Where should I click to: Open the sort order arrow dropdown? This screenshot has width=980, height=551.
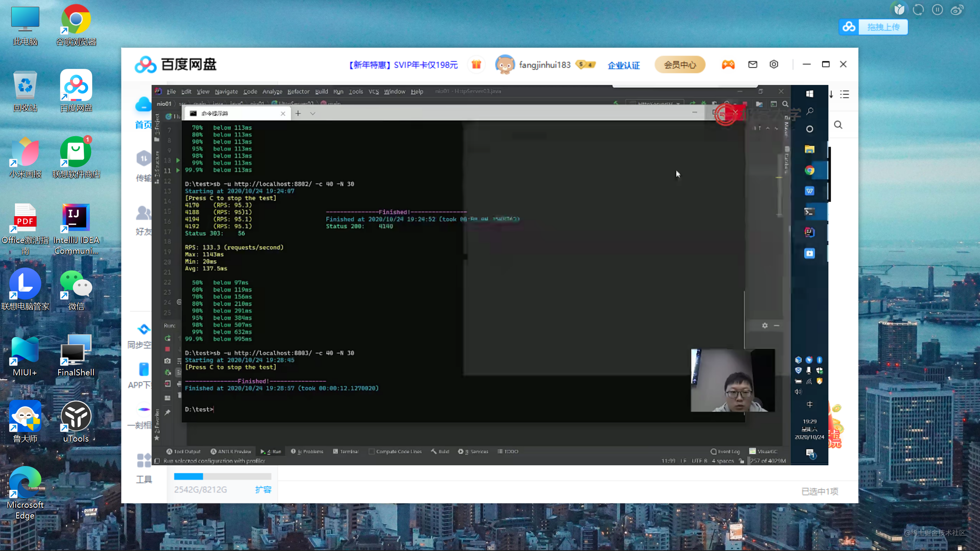click(x=831, y=95)
